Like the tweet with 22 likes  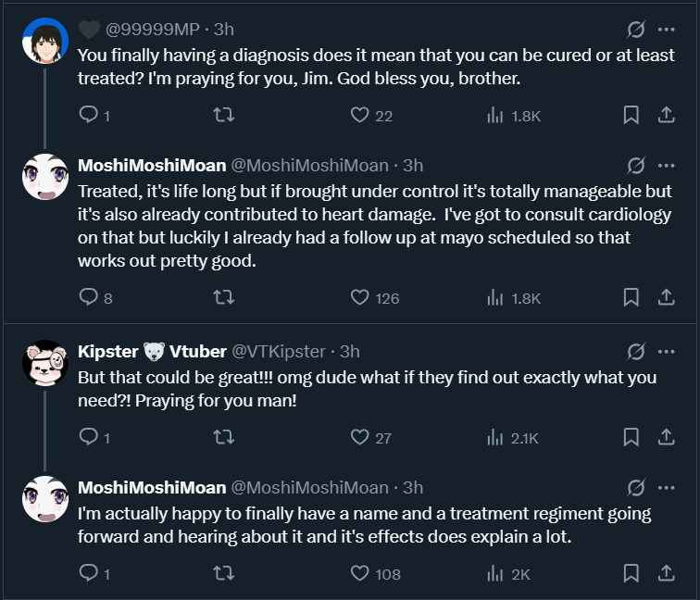pos(360,115)
